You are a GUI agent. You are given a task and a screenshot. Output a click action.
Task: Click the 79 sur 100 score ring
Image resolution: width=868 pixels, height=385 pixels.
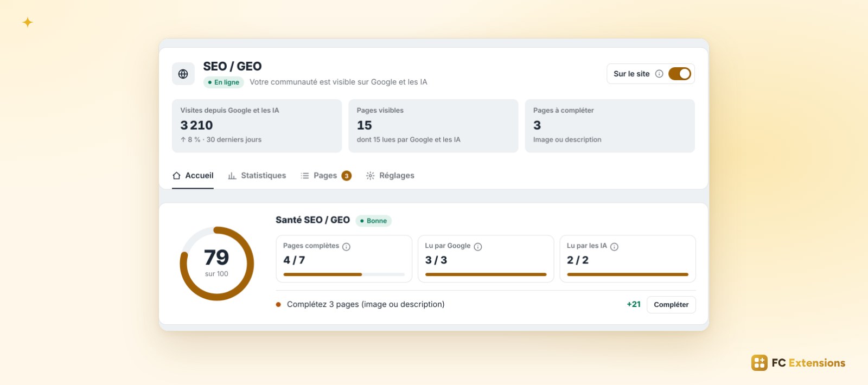click(217, 264)
